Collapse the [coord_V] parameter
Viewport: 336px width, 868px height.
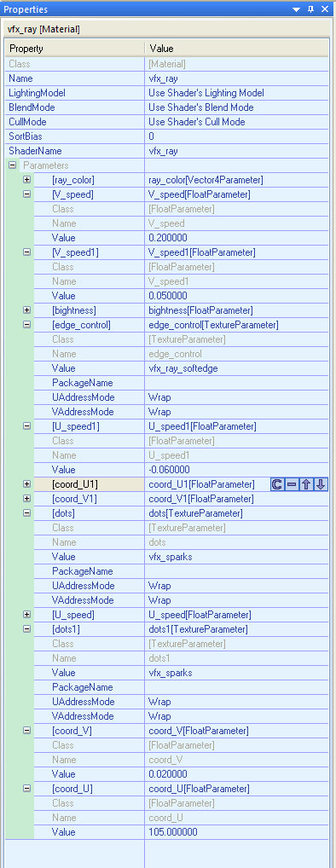click(26, 730)
